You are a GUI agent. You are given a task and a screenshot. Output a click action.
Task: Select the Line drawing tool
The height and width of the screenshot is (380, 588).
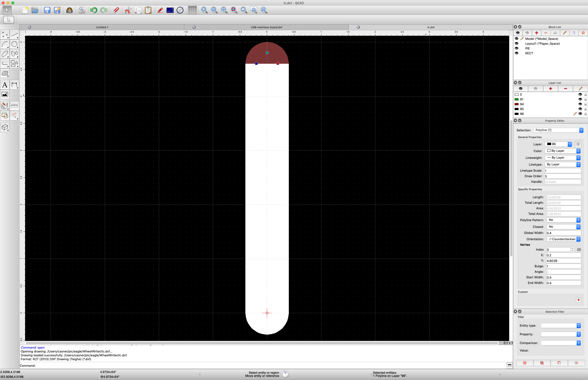click(14, 35)
